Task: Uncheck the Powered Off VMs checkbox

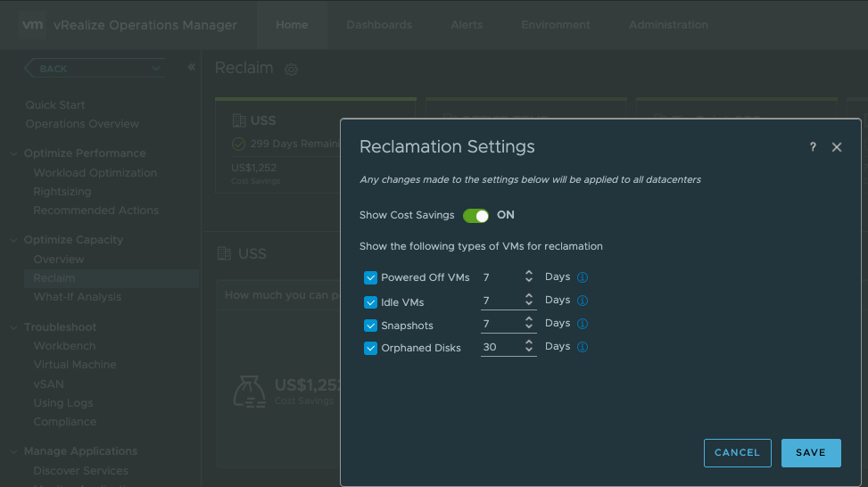Action: [x=370, y=277]
